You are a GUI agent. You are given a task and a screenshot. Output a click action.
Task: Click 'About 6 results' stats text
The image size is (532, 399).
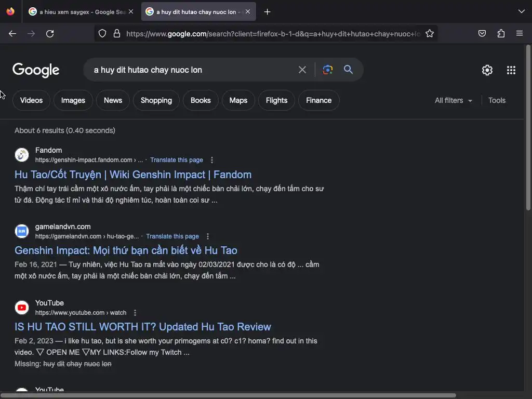pyautogui.click(x=65, y=130)
